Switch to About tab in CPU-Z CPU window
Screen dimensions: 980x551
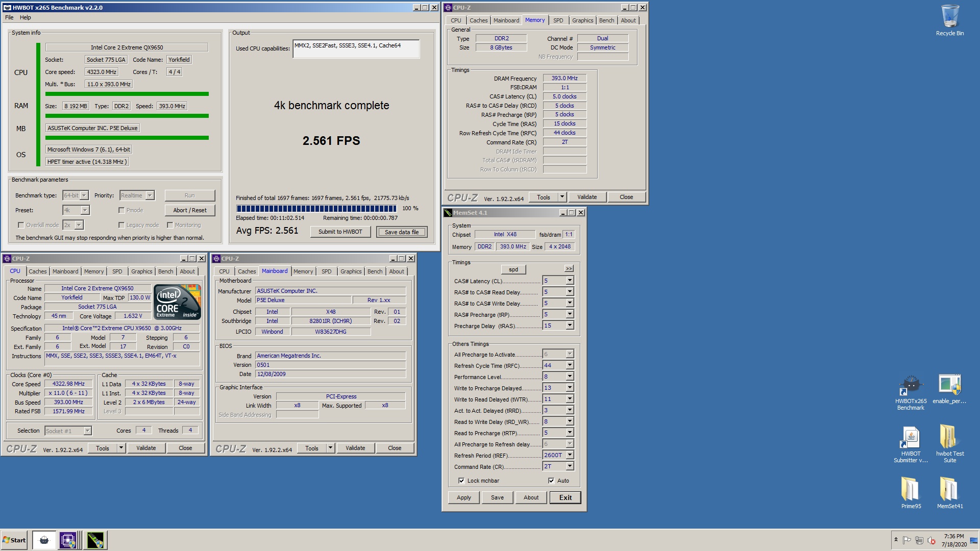point(187,271)
